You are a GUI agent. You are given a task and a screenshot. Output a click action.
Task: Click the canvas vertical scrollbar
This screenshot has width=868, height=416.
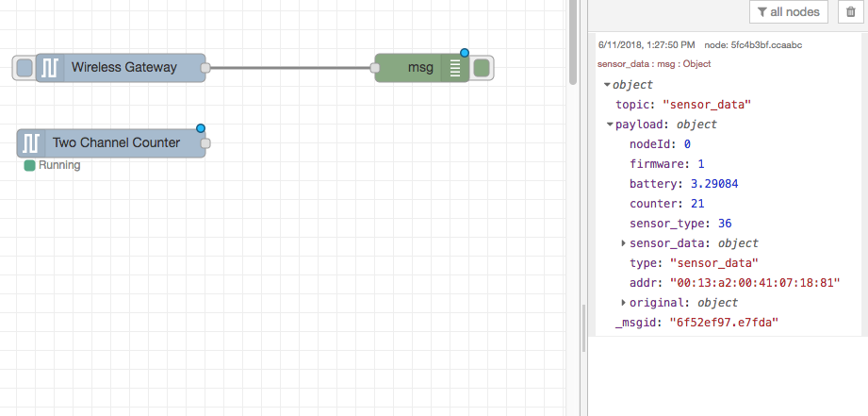tap(573, 42)
